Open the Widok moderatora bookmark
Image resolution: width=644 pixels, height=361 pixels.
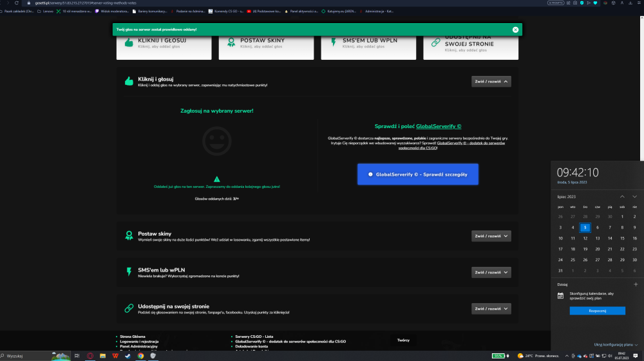111,12
